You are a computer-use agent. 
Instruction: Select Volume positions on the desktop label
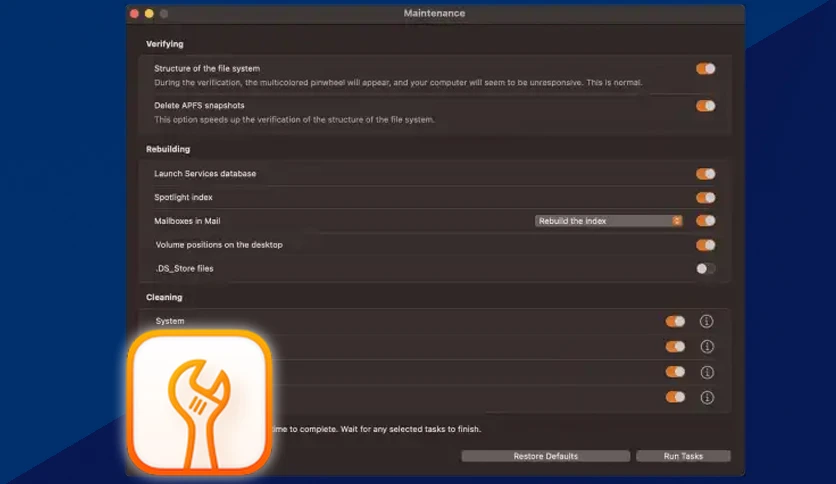[x=219, y=245]
